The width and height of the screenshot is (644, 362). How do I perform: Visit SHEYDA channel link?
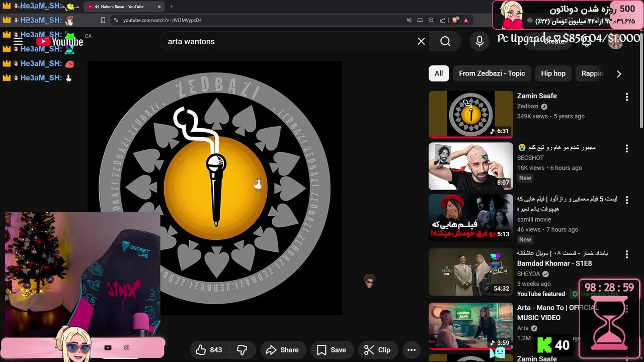528,274
